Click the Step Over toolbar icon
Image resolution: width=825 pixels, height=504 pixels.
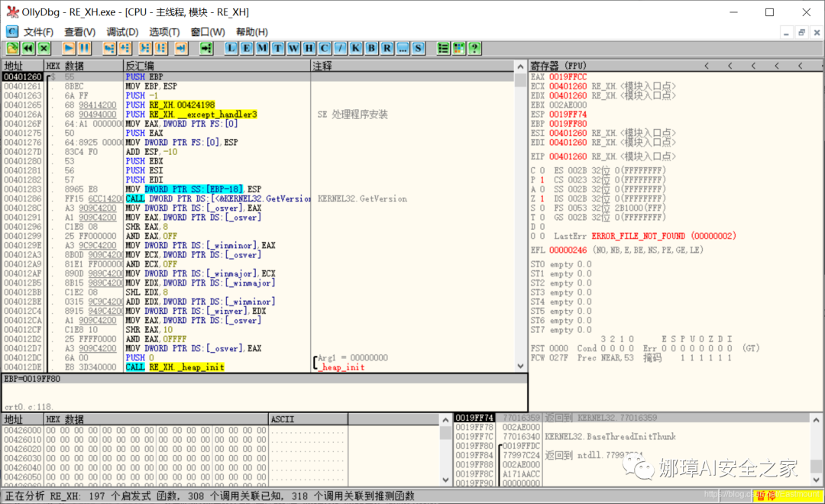point(125,48)
